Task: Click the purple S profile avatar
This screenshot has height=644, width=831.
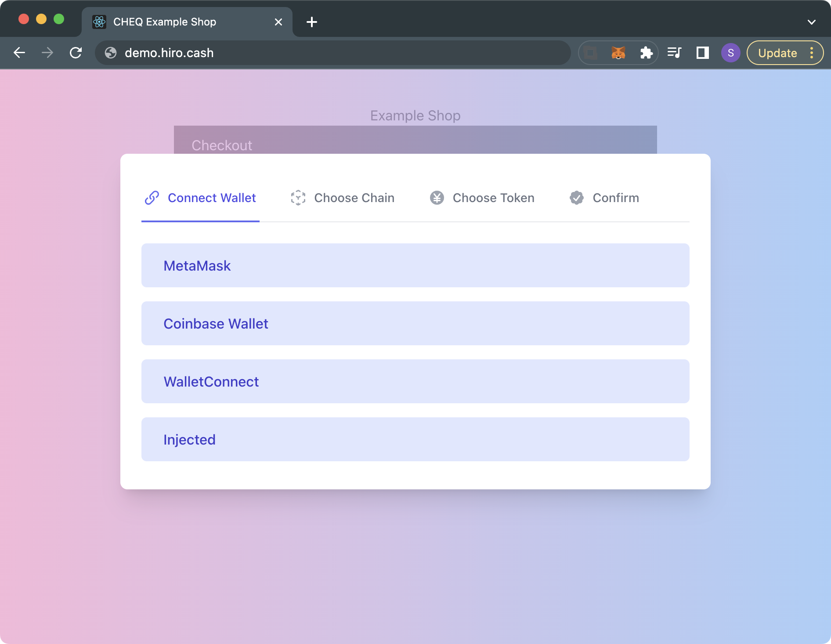Action: point(730,53)
